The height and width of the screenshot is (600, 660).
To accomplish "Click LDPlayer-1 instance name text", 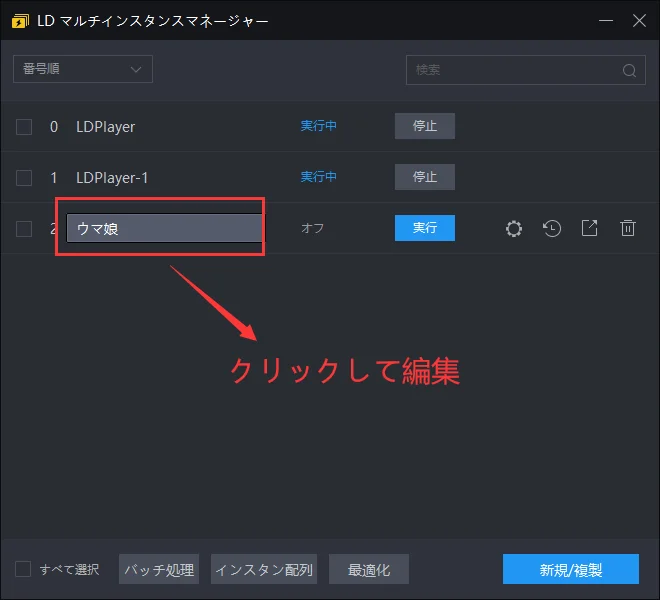I will [112, 178].
